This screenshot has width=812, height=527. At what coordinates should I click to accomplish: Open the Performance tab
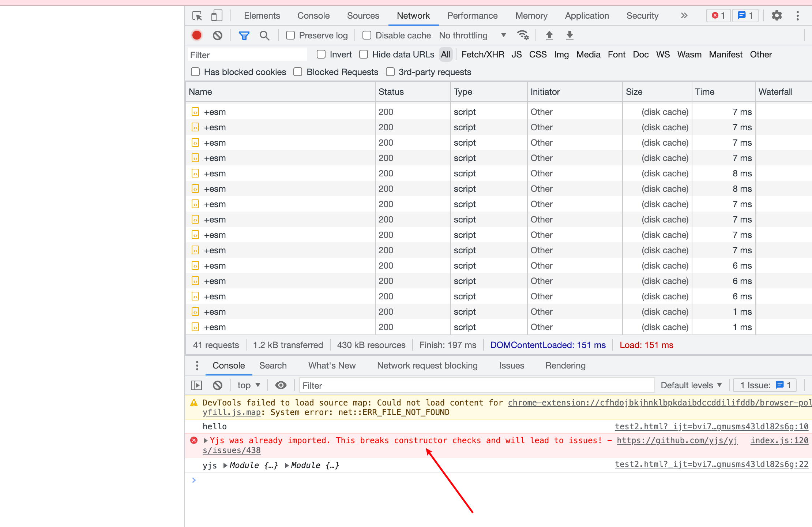click(x=472, y=16)
